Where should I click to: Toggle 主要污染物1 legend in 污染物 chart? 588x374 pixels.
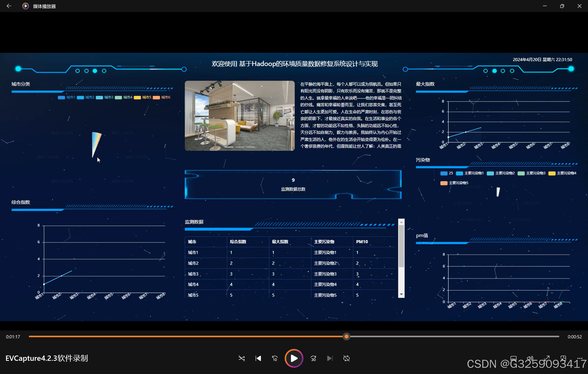coord(470,173)
